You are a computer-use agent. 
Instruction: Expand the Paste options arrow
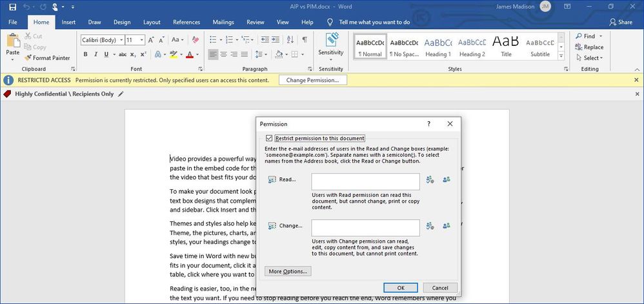coord(13,59)
